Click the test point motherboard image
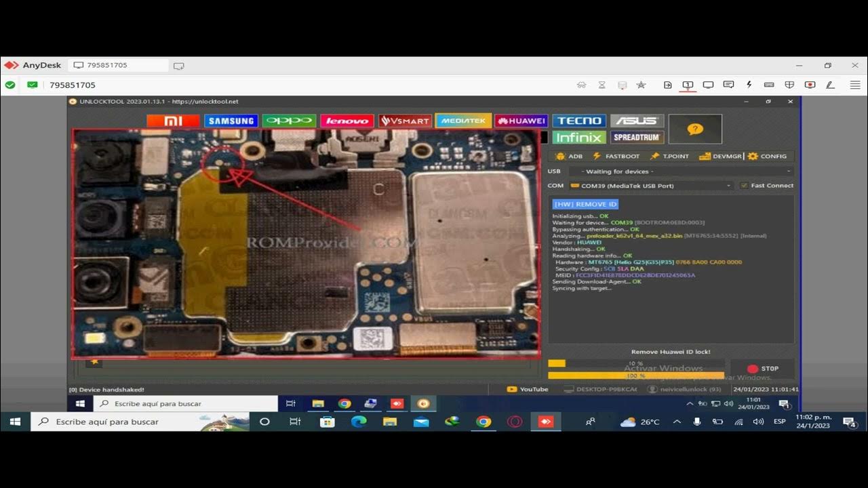This screenshot has width=868, height=488. tap(306, 243)
